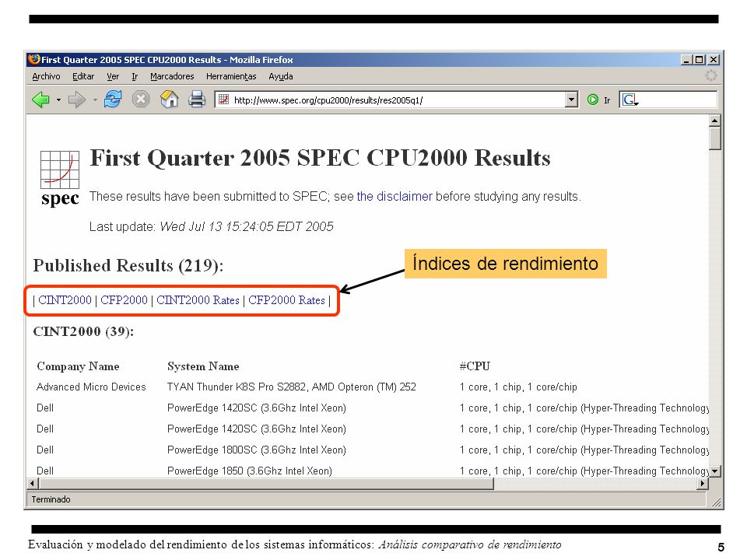
Task: Open the Archivo menu
Action: 46,76
